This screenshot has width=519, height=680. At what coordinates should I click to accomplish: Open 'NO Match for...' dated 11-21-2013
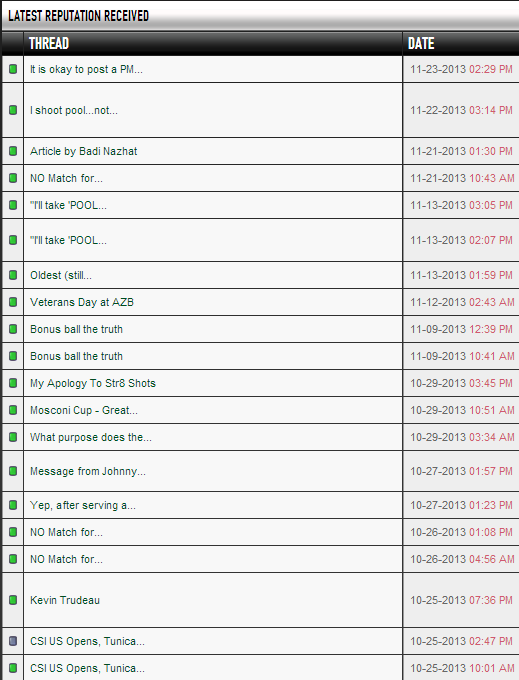tap(66, 178)
